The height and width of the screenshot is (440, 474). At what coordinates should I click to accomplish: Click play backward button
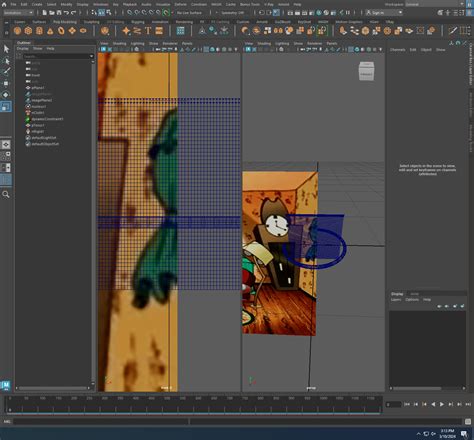[x=433, y=404]
